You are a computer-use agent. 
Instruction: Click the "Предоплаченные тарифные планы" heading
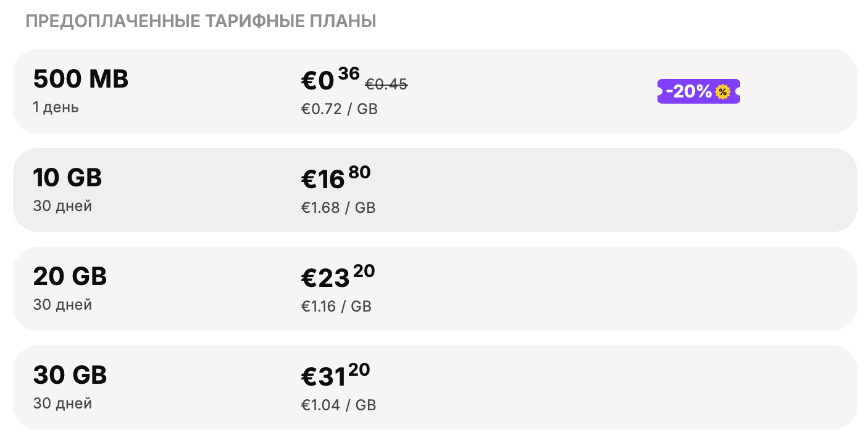201,22
